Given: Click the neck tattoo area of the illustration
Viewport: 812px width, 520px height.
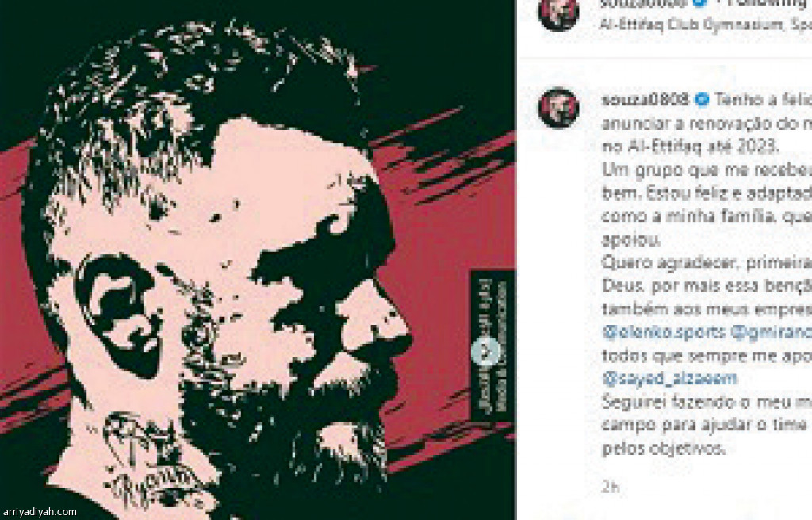Looking at the screenshot, I should tap(150, 456).
